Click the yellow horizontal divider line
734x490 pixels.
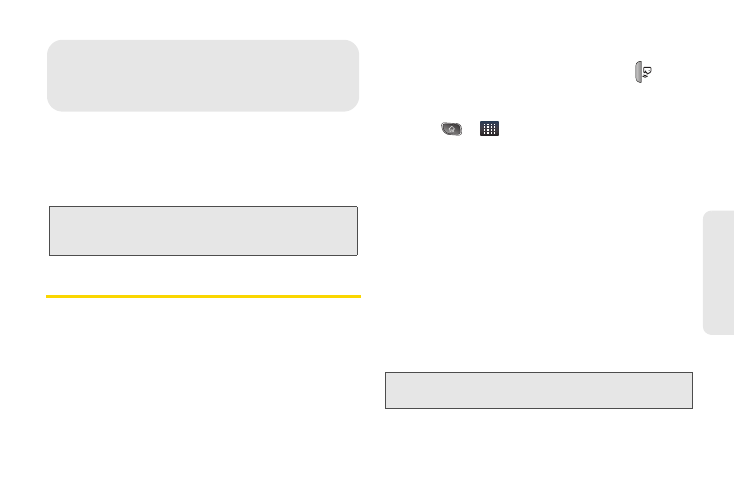tap(203, 296)
